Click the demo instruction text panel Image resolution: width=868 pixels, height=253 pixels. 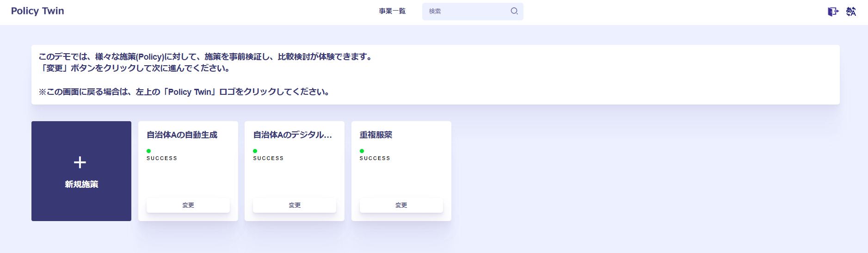coord(435,74)
